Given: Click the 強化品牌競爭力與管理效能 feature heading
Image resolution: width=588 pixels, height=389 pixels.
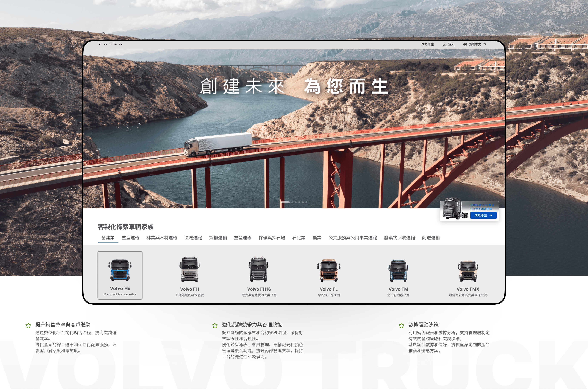Looking at the screenshot, I should tap(252, 324).
